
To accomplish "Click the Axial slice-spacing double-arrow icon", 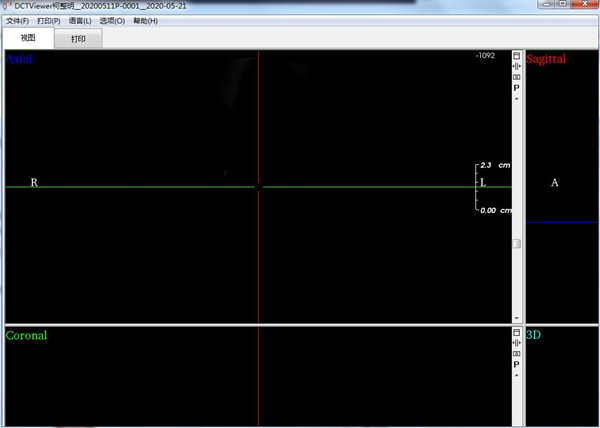I will coord(517,66).
